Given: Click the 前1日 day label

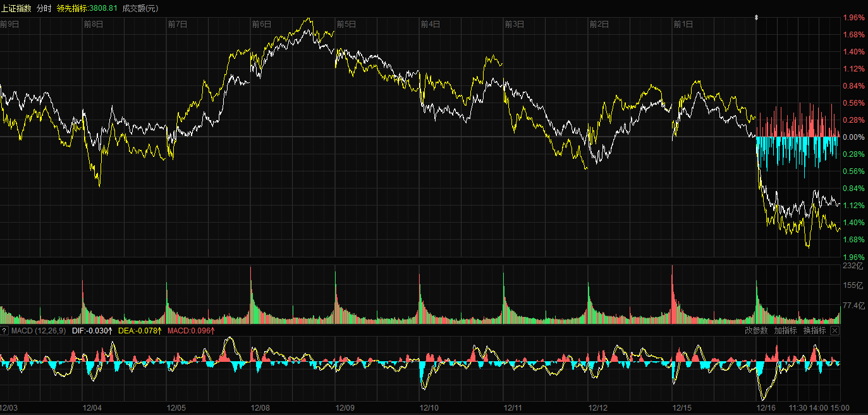Looking at the screenshot, I should 683,25.
